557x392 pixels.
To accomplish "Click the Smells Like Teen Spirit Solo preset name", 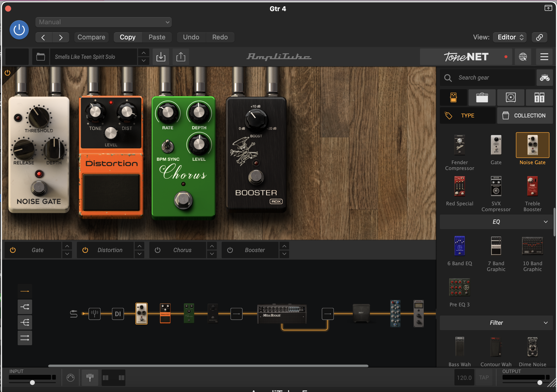I will (94, 57).
